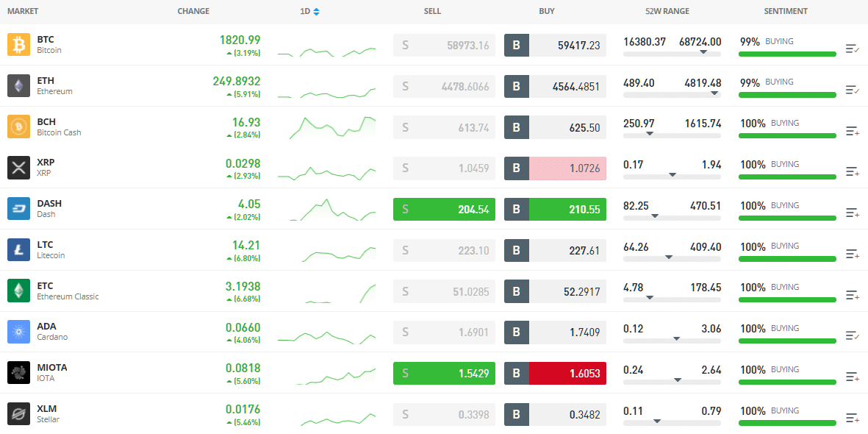868x434 pixels.
Task: Click the XRP logo icon
Action: coord(19,168)
